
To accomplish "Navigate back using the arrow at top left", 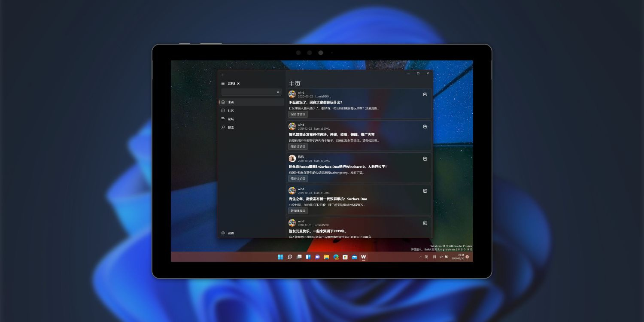I will pos(223,75).
